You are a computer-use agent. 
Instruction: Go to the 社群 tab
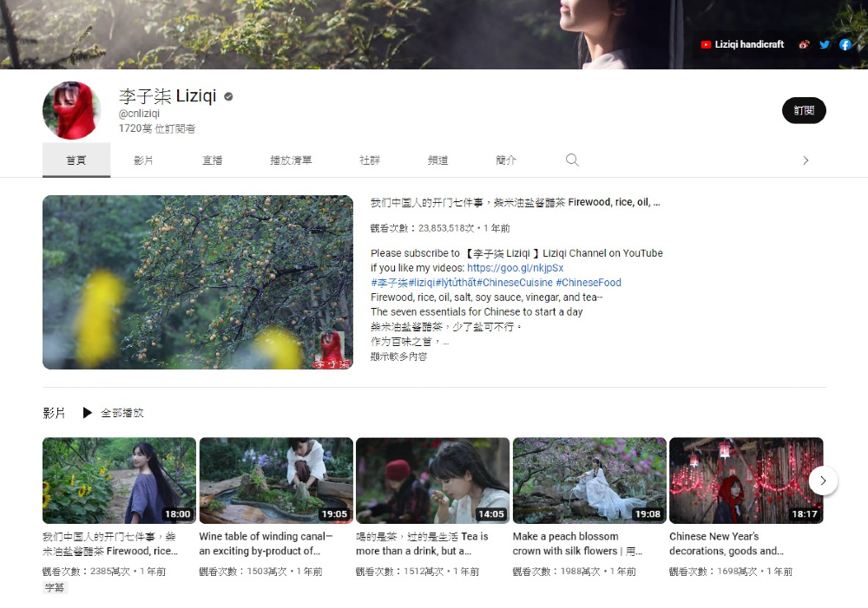click(x=370, y=160)
